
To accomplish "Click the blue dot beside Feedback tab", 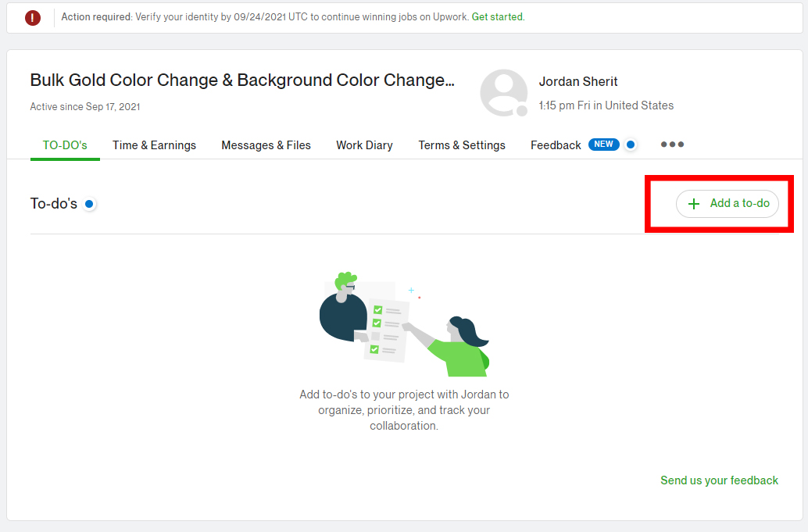I will click(x=630, y=145).
